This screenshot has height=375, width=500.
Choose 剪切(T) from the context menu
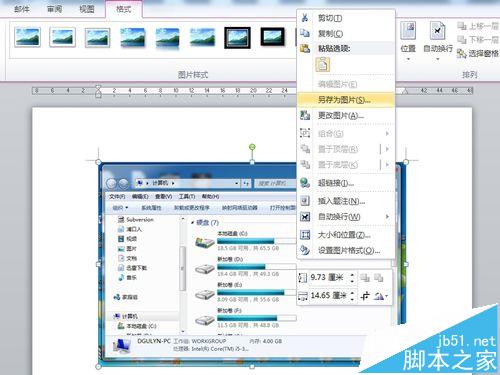pos(346,18)
